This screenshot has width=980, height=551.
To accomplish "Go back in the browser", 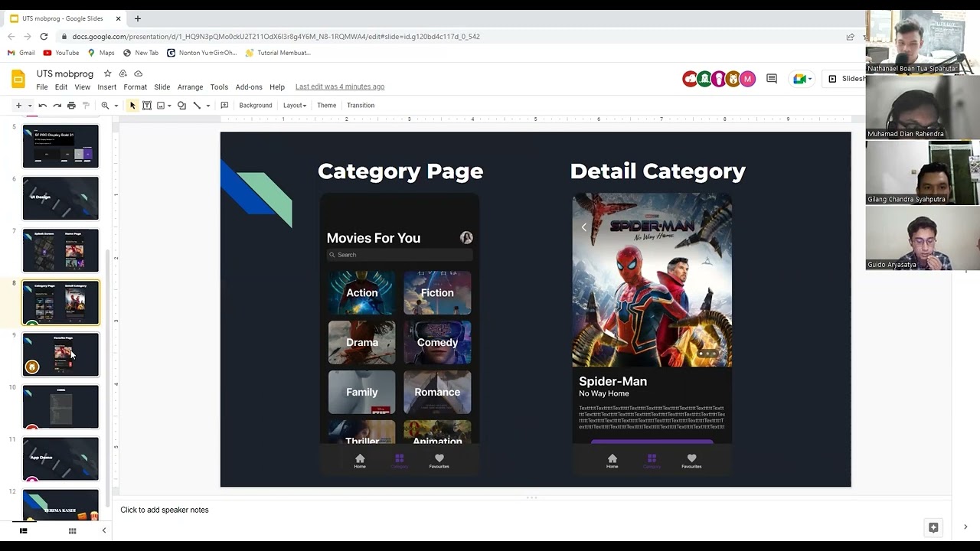I will coord(11,37).
